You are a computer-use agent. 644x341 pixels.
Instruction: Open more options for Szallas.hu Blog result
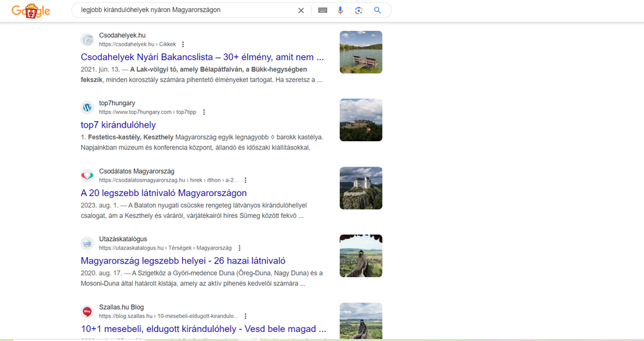point(245,317)
